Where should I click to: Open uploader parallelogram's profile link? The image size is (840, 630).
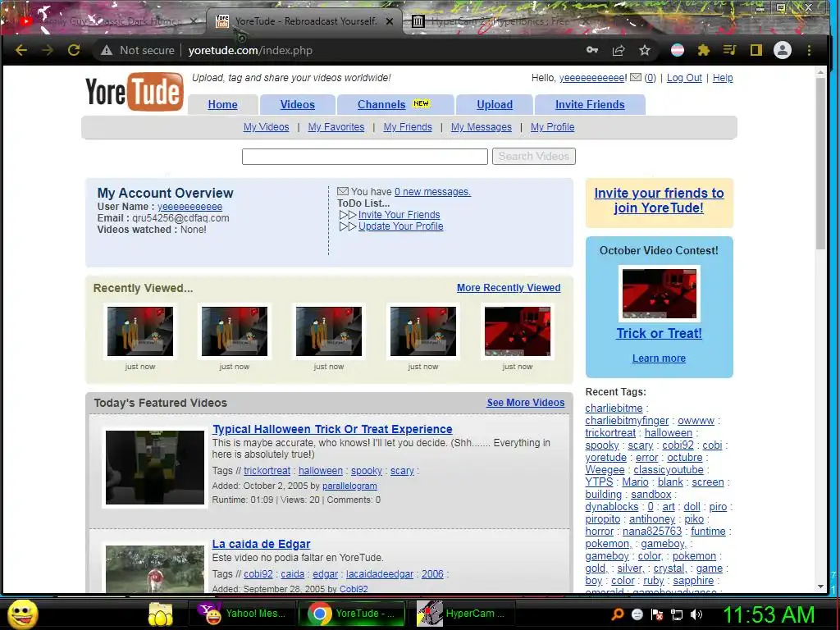coord(349,486)
